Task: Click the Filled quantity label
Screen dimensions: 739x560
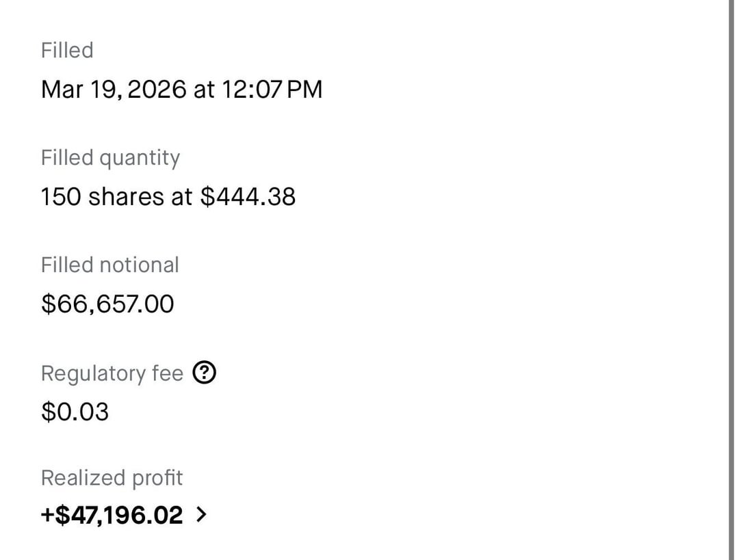Action: [x=110, y=158]
